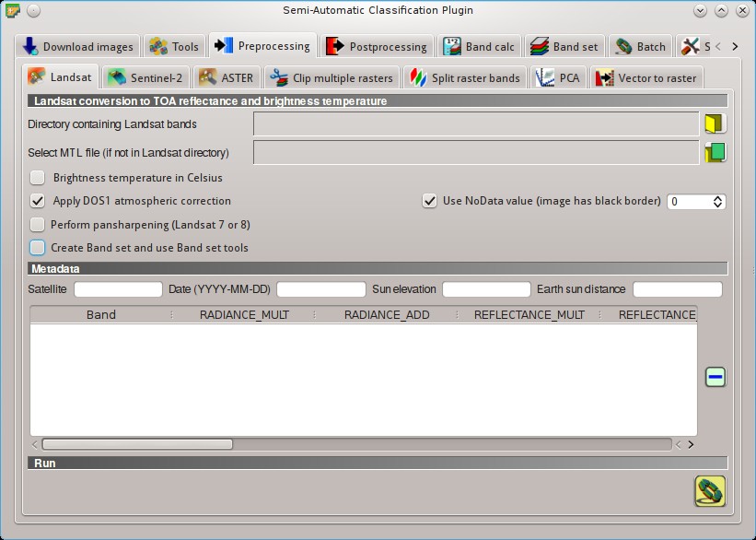Click the Date input field
The image size is (756, 540).
pos(321,289)
